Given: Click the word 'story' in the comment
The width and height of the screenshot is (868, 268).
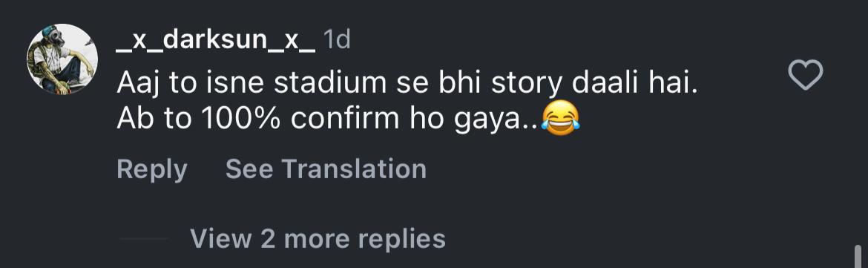Looking at the screenshot, I should coord(528,85).
